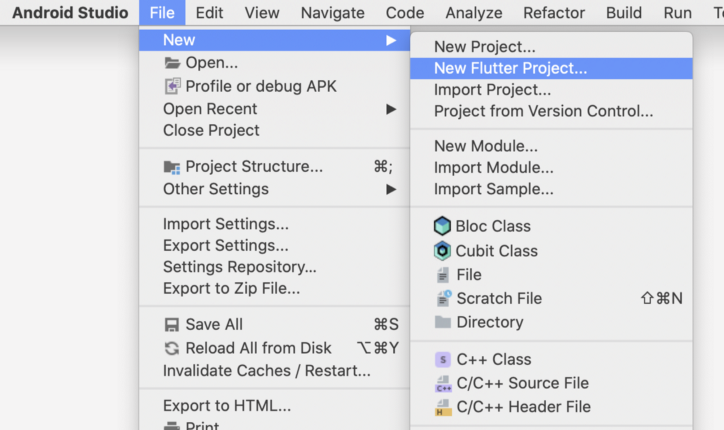This screenshot has height=430, width=724.
Task: Click Android Studio application menu
Action: point(70,13)
